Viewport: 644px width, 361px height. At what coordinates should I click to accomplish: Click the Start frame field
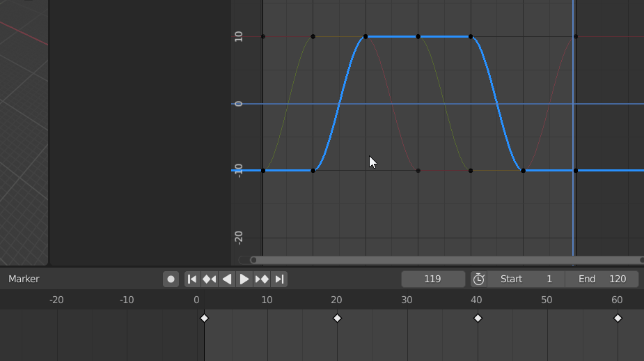(526, 279)
